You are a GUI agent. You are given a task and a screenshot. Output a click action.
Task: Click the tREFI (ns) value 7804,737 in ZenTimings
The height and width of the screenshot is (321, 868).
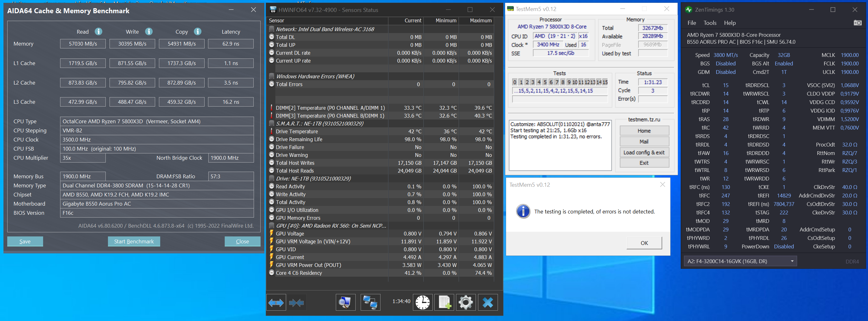point(784,204)
